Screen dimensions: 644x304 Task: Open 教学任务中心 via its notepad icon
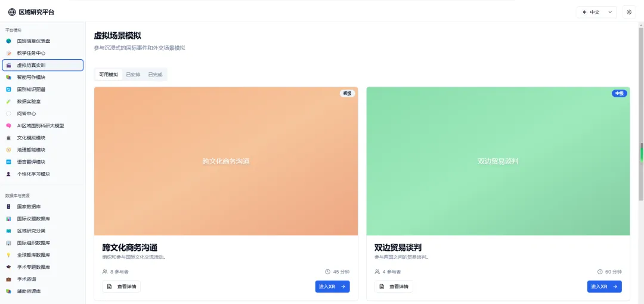(x=8, y=53)
